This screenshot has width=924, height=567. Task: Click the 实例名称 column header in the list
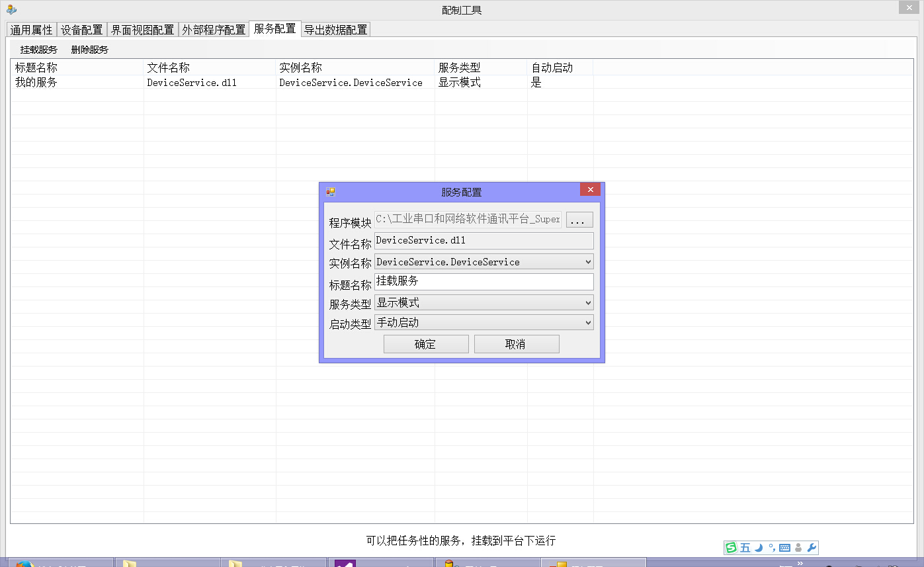point(355,67)
